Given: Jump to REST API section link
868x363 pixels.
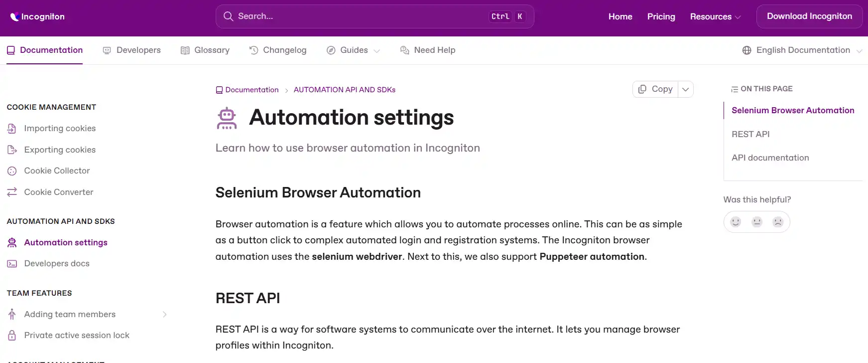Looking at the screenshot, I should tap(750, 134).
